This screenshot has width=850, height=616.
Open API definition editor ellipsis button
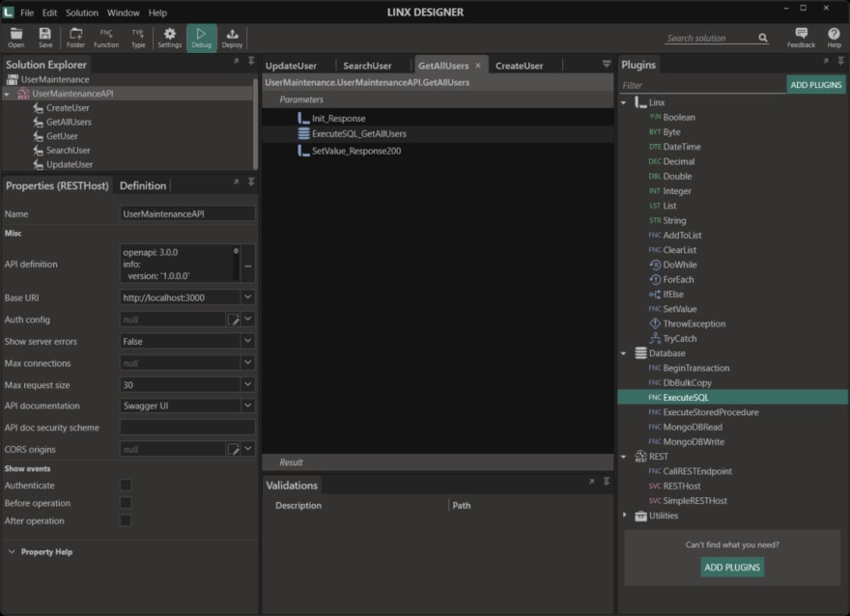coord(247,266)
